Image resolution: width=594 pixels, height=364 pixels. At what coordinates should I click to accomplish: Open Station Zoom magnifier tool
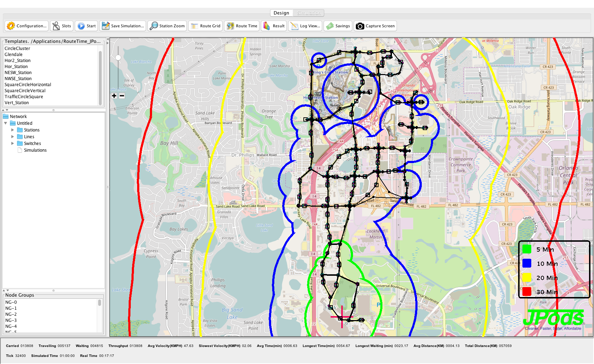click(x=154, y=26)
